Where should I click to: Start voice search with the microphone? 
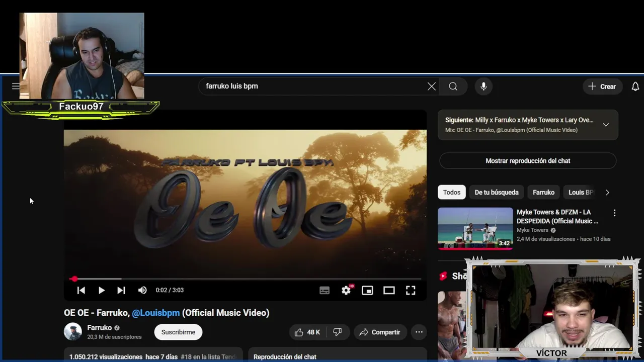click(484, 86)
